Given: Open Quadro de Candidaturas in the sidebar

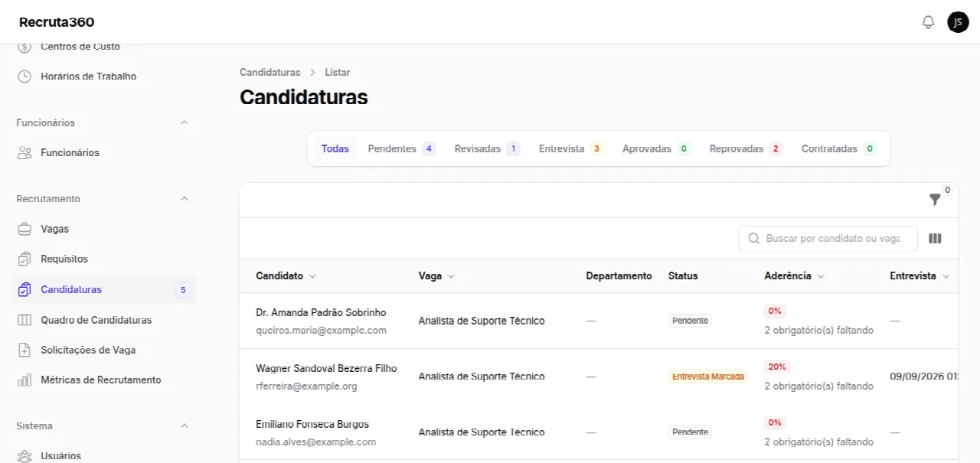Looking at the screenshot, I should [98, 320].
